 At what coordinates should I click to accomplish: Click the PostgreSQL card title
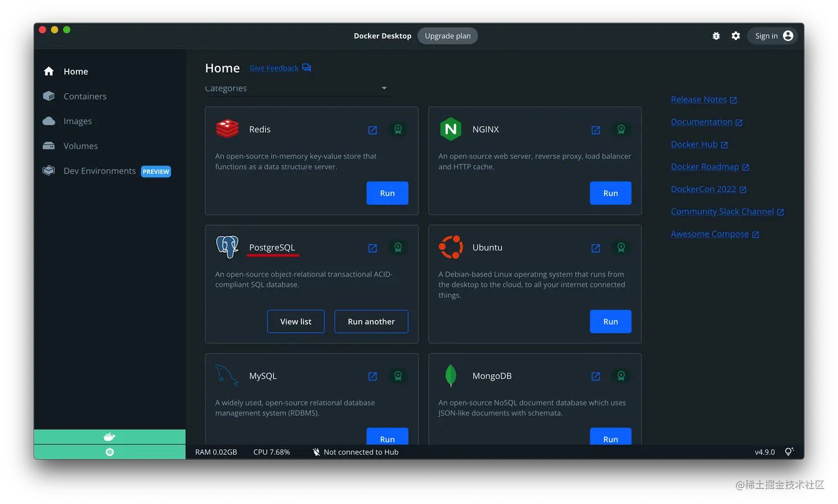pos(272,248)
